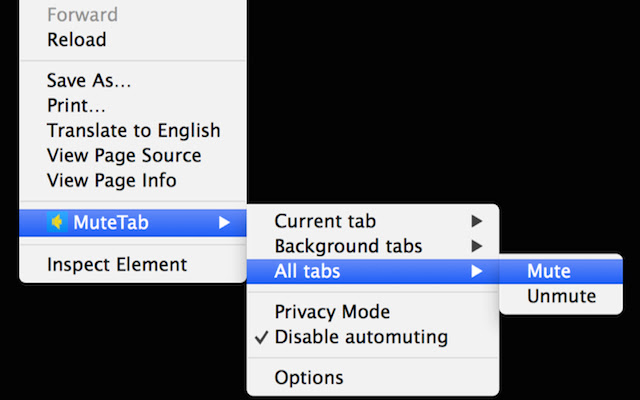Screen dimensions: 640x400
Task: Click Translate to English
Action: point(133,130)
